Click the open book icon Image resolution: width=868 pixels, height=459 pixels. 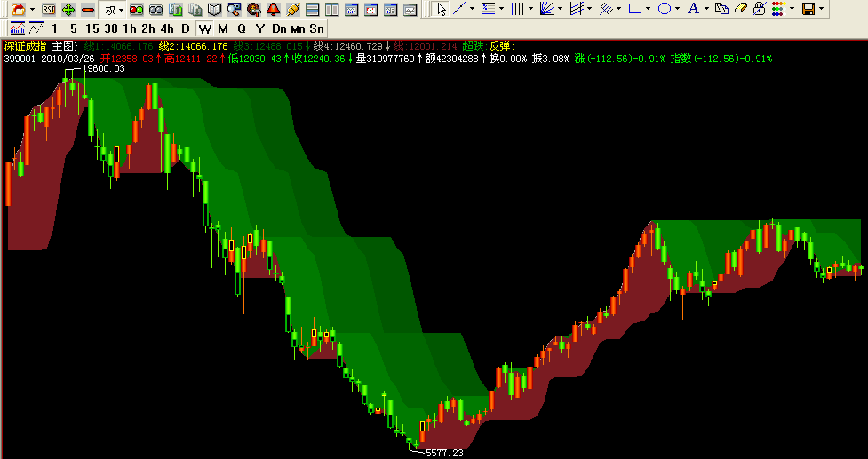click(214, 9)
